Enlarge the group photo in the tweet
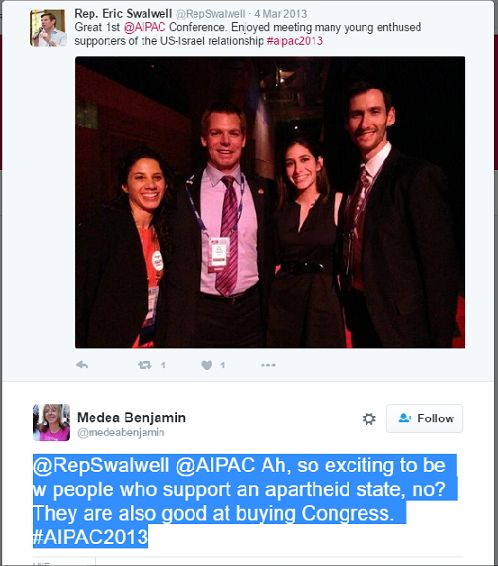 [x=270, y=202]
